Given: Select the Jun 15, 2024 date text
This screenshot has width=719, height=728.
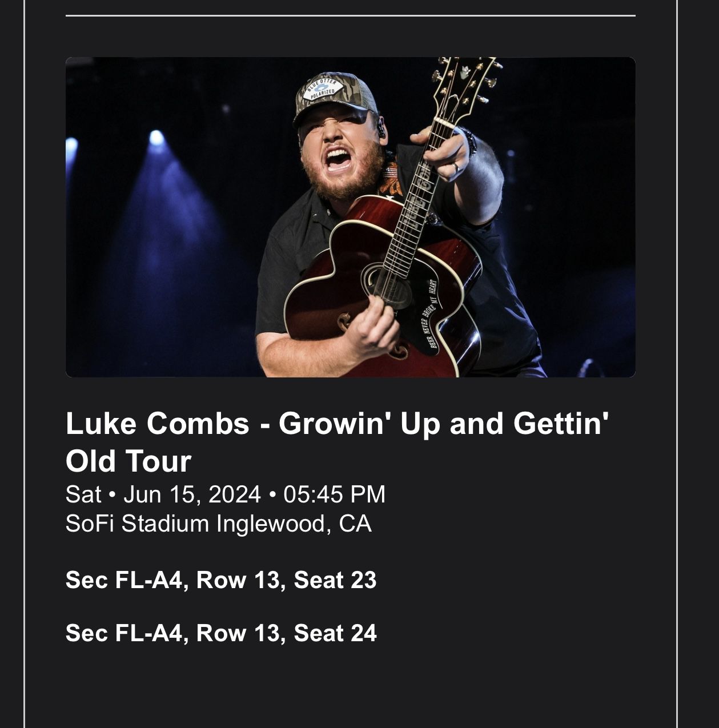Looking at the screenshot, I should coord(192,494).
